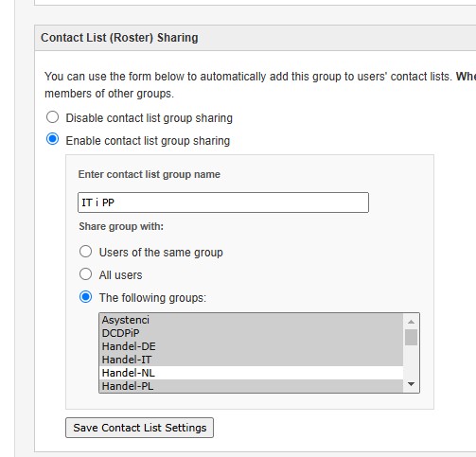Select Enable contact list group sharing
Viewport: 476px width, 457px height.
[52, 139]
